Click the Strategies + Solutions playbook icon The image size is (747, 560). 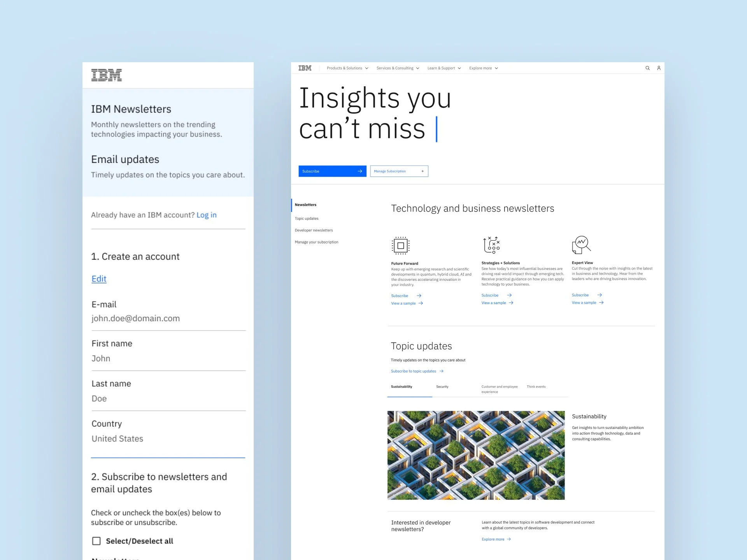[x=491, y=245]
